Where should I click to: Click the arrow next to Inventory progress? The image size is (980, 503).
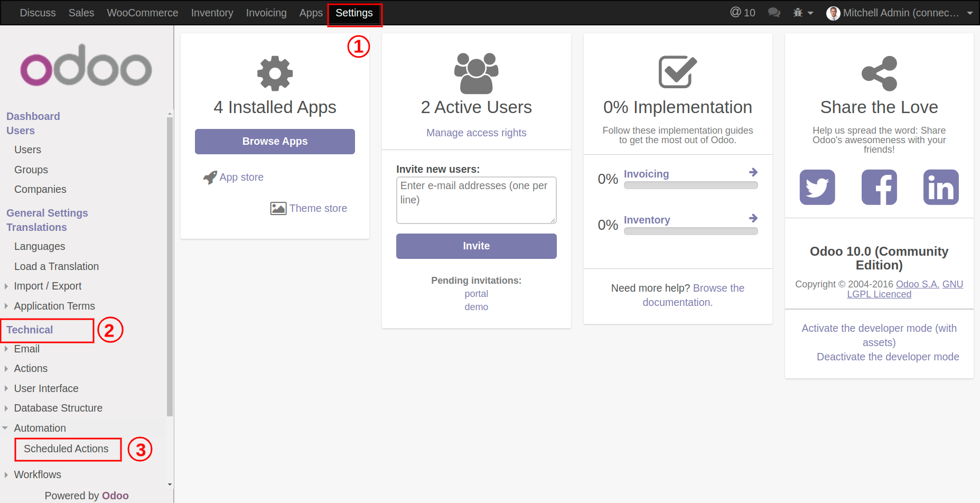click(x=753, y=218)
